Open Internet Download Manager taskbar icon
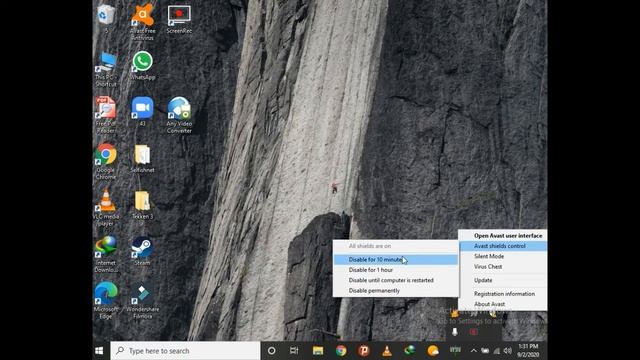This screenshot has height=360, width=640. pos(410,351)
